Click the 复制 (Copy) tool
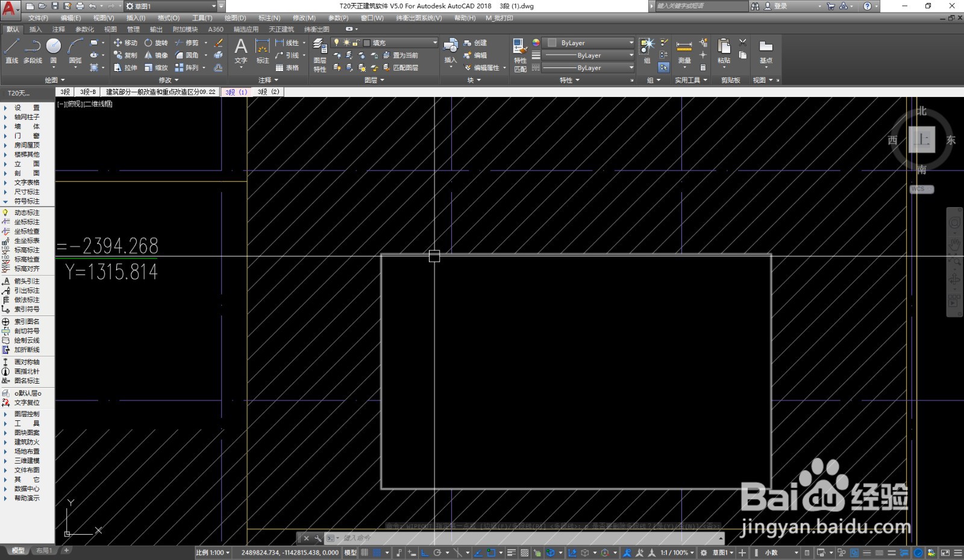 [125, 55]
